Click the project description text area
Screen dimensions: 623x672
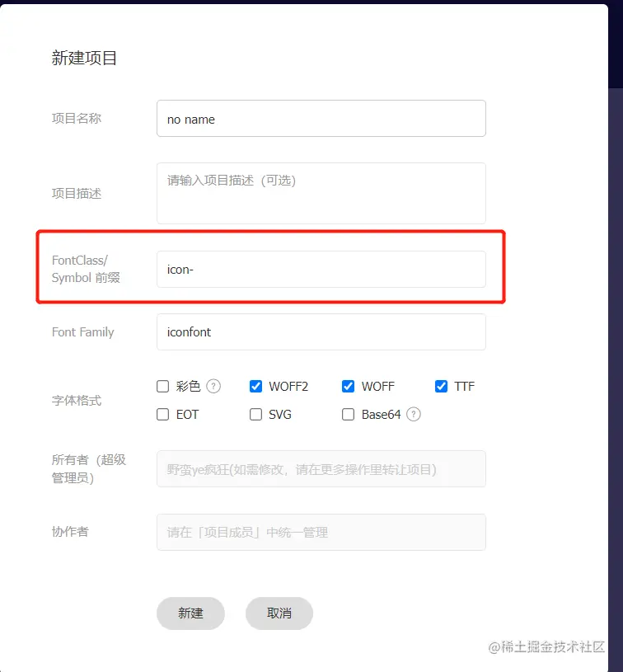coord(321,193)
